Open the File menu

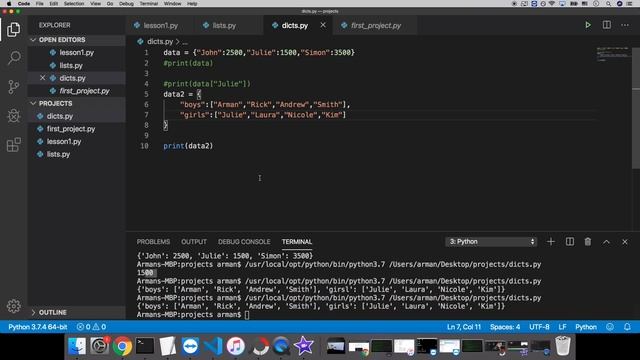[x=40, y=3]
